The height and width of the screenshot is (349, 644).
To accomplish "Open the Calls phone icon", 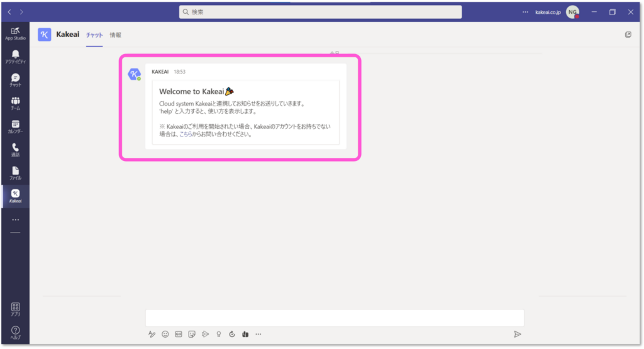I will pos(15,150).
